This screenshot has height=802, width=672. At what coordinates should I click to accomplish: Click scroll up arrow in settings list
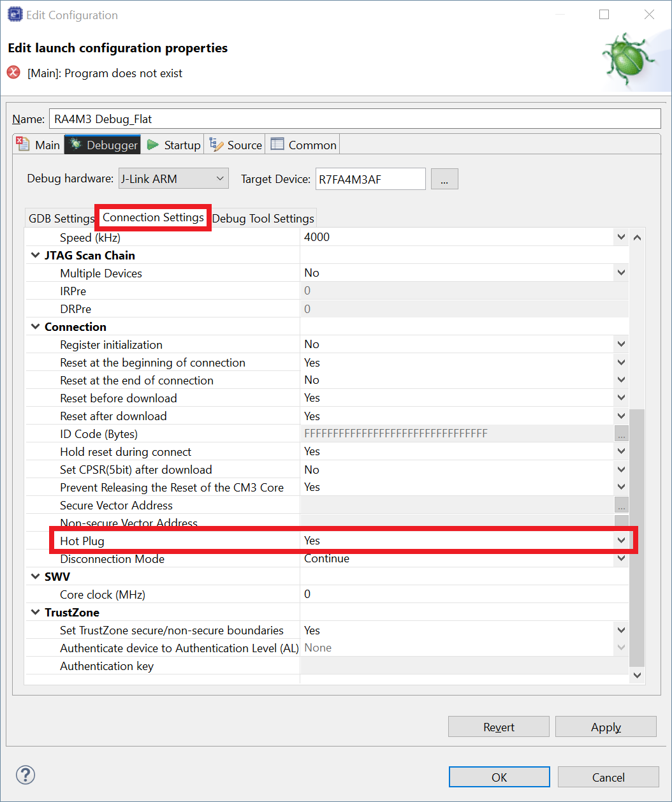[x=636, y=238]
